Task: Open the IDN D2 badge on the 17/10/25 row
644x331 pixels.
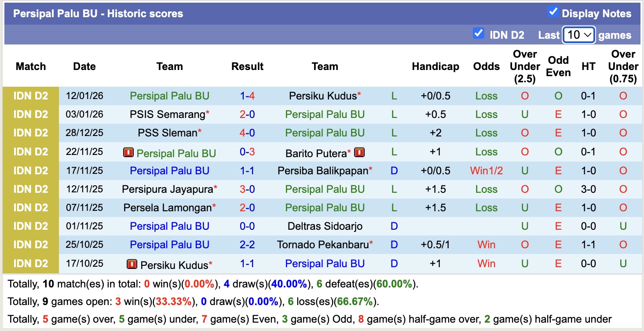Action: 30,263
